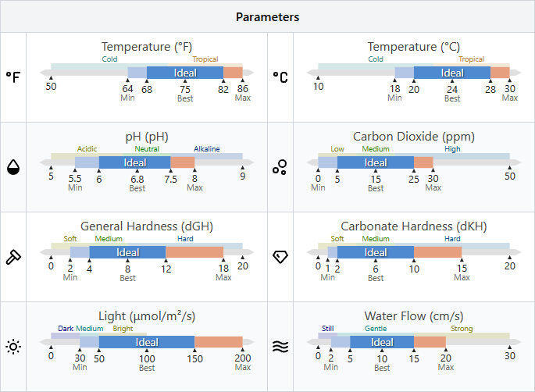Click the Alkaline label on pH scale
The image size is (535, 392).
click(x=207, y=148)
